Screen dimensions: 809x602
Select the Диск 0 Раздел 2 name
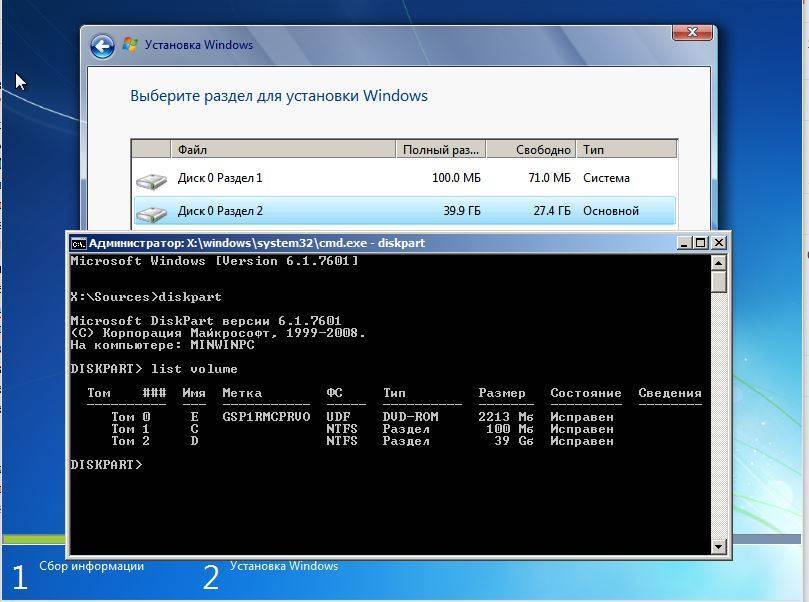point(220,211)
